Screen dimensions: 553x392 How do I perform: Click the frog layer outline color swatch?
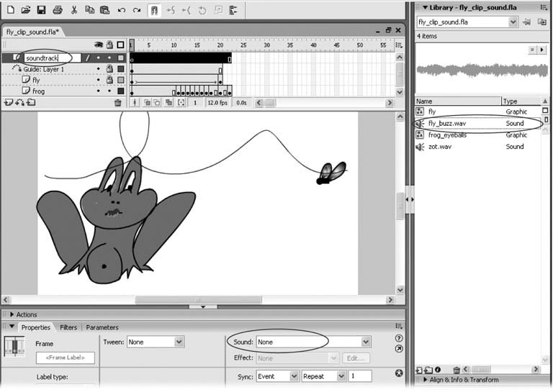point(121,91)
